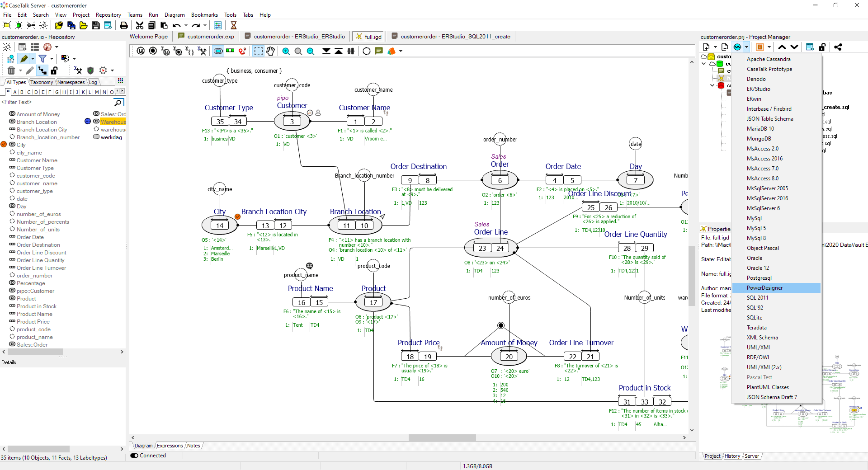Click the green shield validate icon
Viewport: 868px width, 470px height.
90,70
